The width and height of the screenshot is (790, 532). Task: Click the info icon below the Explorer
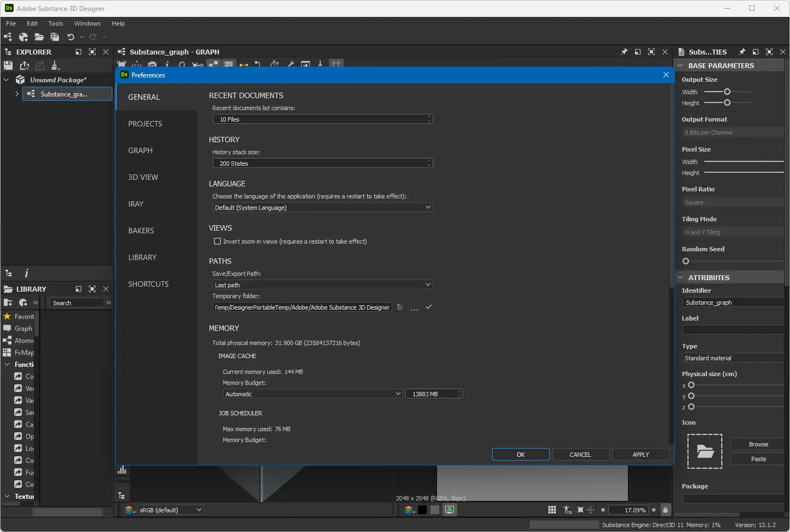26,274
